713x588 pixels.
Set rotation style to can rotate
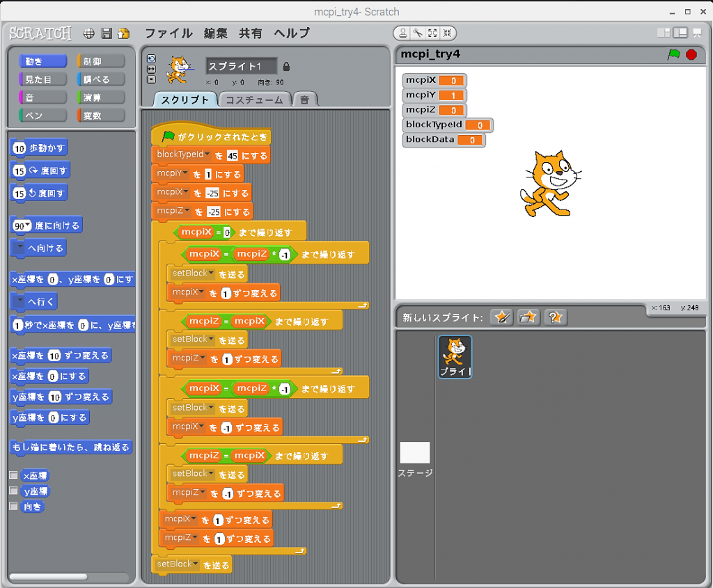pos(151,58)
